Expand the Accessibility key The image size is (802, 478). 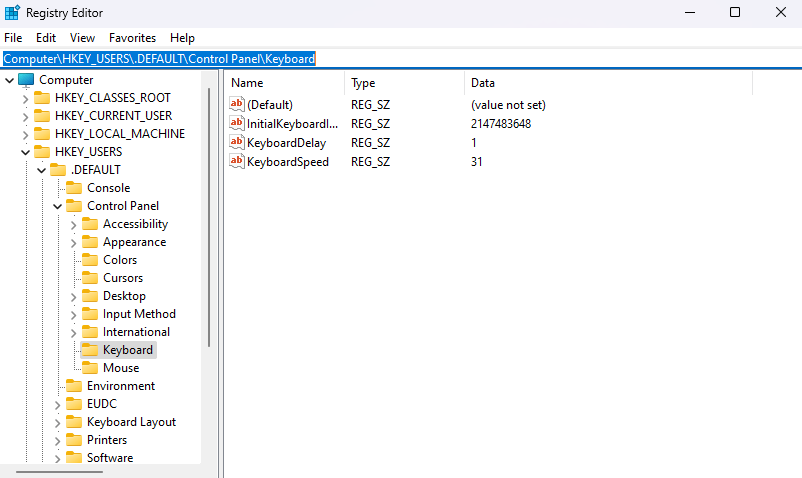[74, 224]
